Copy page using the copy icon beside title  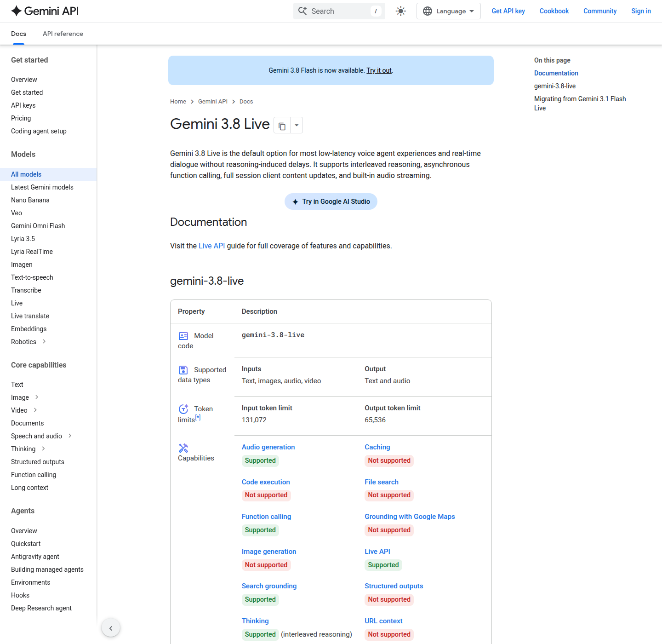click(282, 126)
